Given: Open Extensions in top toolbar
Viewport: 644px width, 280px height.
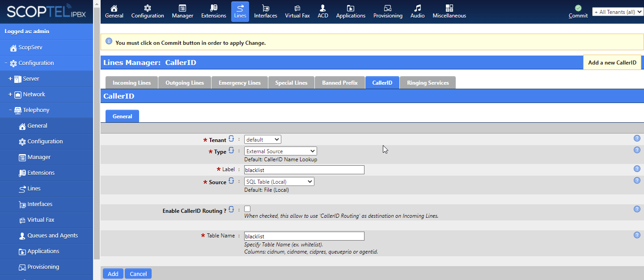Looking at the screenshot, I should click(214, 12).
